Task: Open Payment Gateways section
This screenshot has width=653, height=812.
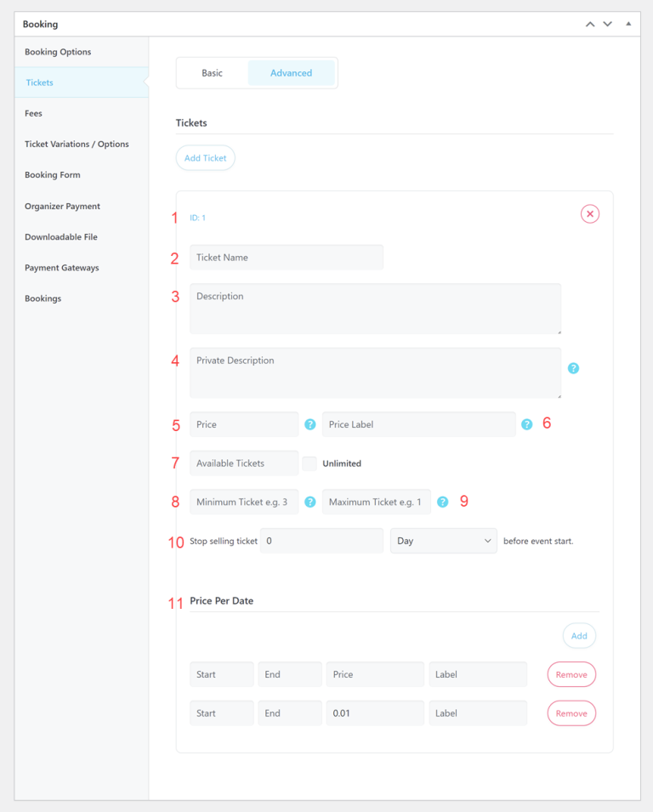Action: pos(82,268)
